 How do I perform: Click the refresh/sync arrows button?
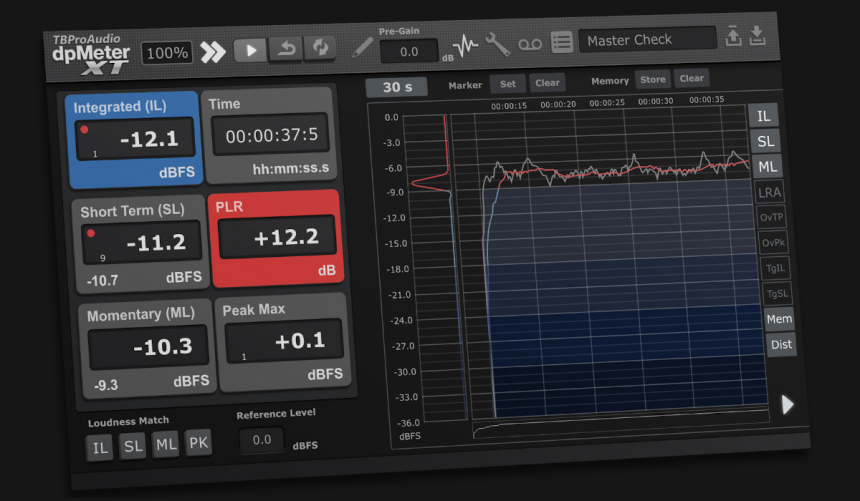320,47
